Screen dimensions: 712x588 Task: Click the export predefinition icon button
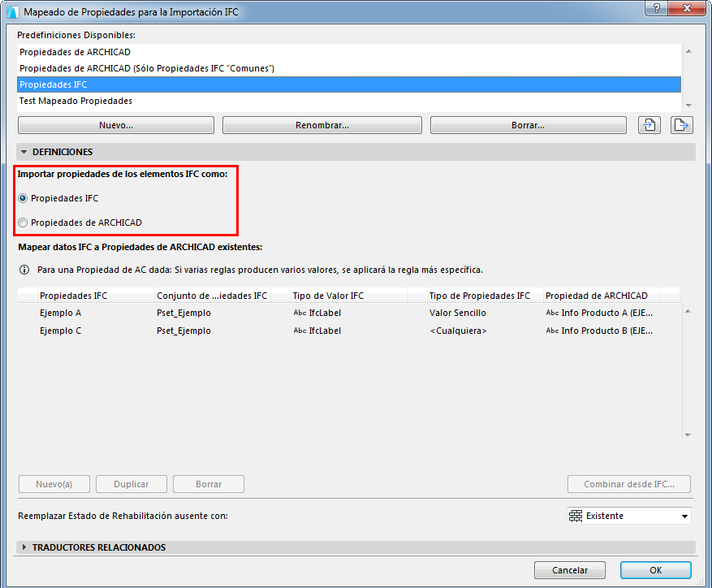coord(682,125)
